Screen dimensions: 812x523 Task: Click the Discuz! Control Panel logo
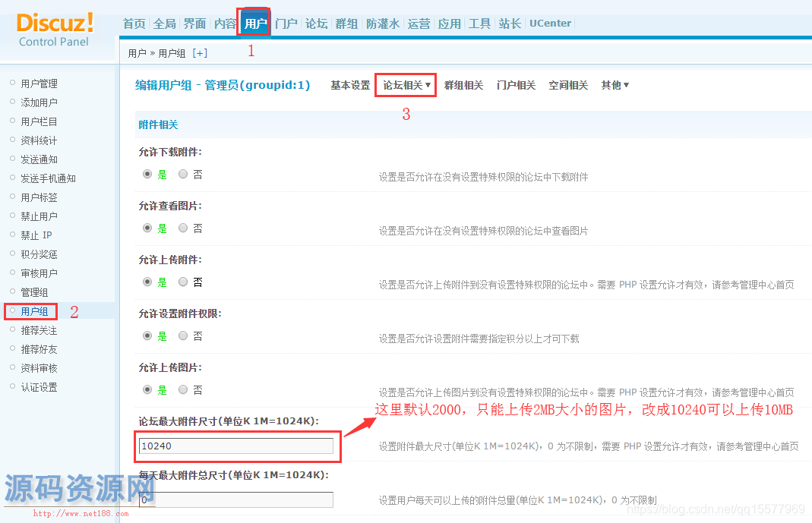55,29
